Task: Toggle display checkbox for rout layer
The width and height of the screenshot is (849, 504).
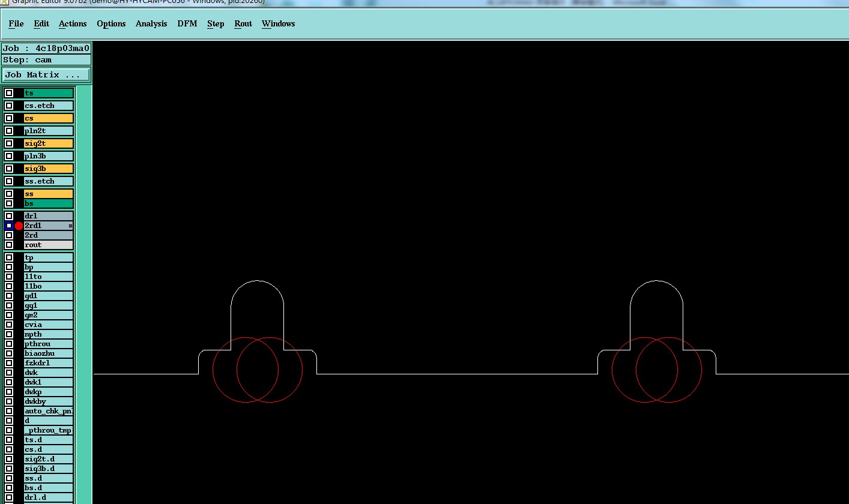Action: pos(9,245)
